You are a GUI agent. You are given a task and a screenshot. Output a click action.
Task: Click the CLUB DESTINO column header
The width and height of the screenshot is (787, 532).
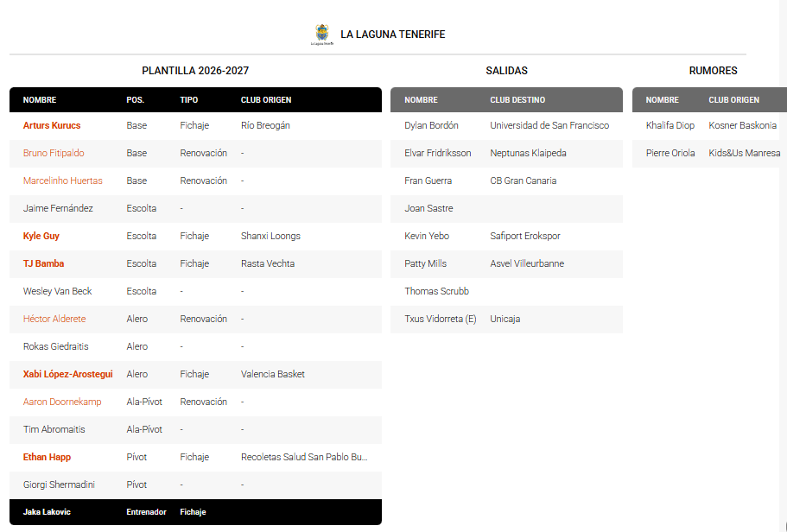[x=517, y=100]
